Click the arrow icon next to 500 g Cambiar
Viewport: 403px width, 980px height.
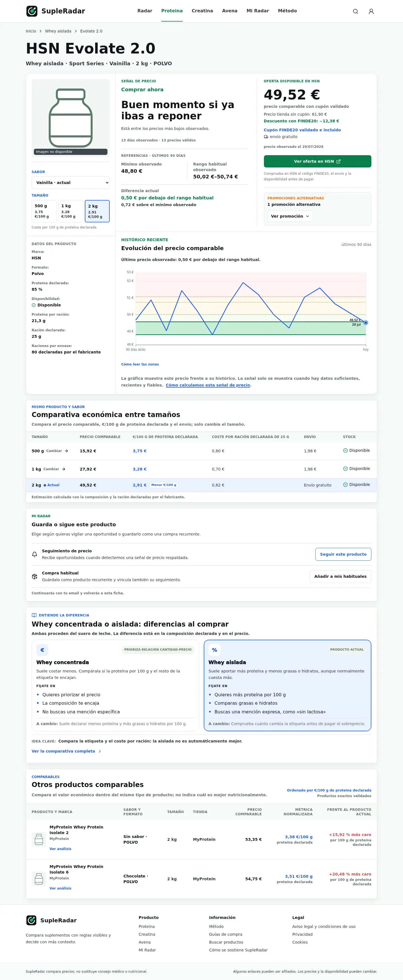(66, 451)
